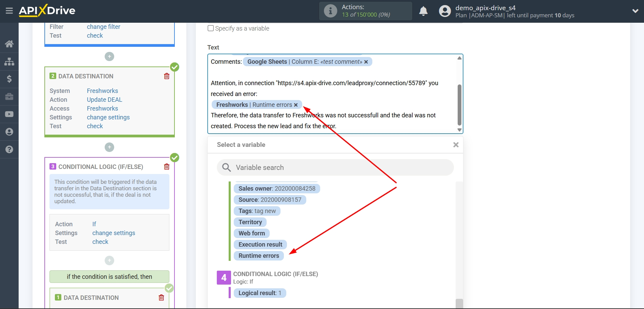The width and height of the screenshot is (644, 309).
Task: Open help question mark icon
Action: pos(9,149)
